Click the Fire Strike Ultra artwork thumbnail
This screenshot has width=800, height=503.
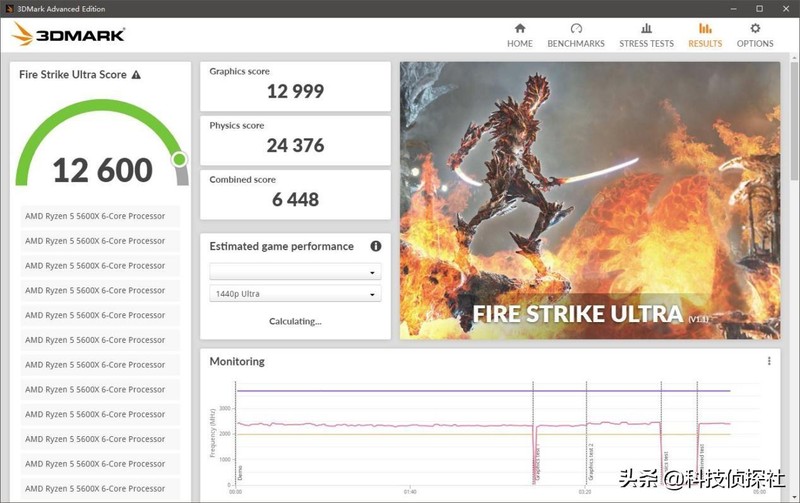(x=590, y=200)
